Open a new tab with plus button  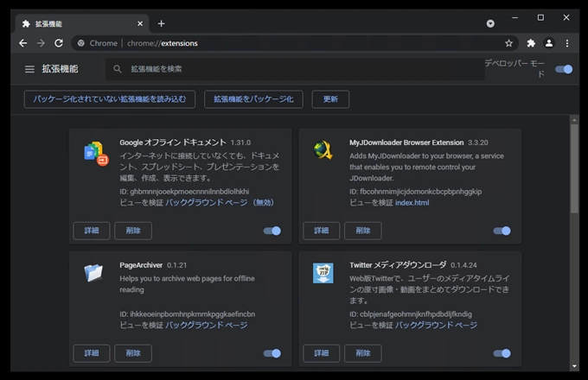click(161, 23)
